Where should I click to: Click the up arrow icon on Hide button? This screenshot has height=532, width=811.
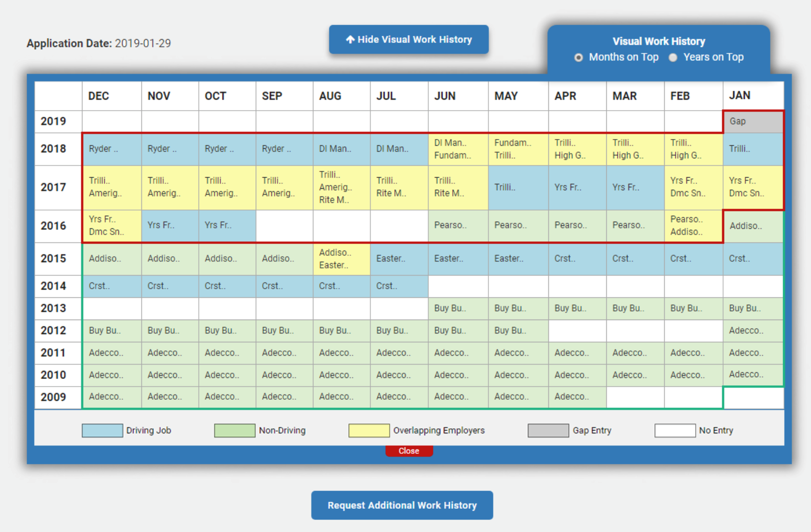(350, 40)
